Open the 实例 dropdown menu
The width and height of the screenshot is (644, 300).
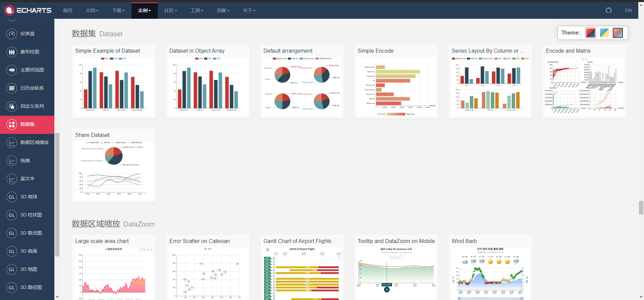click(144, 10)
